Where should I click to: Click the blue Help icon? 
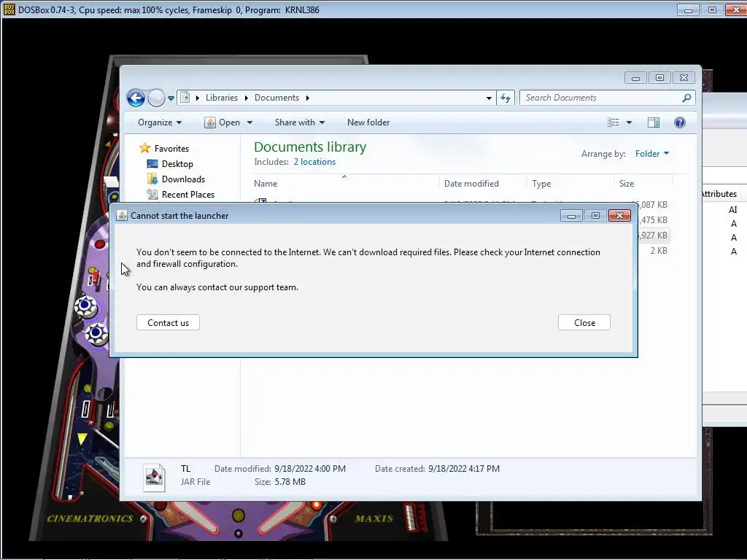point(680,122)
